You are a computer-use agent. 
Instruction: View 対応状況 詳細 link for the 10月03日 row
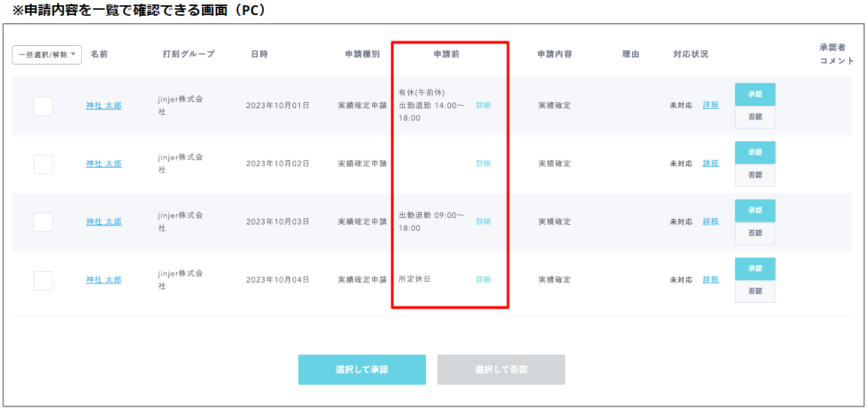tap(710, 222)
